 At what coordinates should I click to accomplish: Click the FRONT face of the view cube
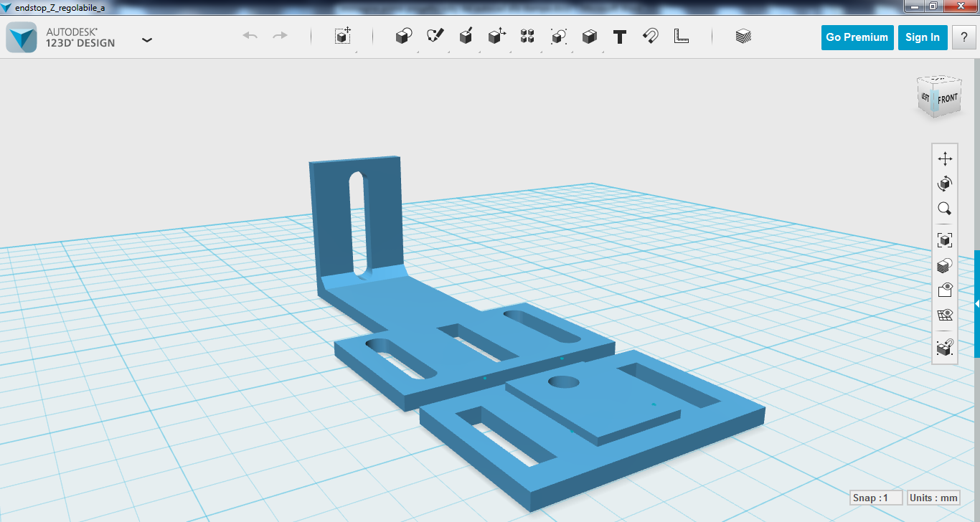[947, 99]
